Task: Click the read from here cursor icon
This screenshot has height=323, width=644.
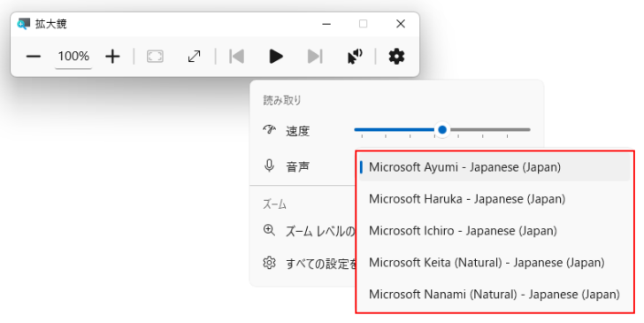Action: 355,57
